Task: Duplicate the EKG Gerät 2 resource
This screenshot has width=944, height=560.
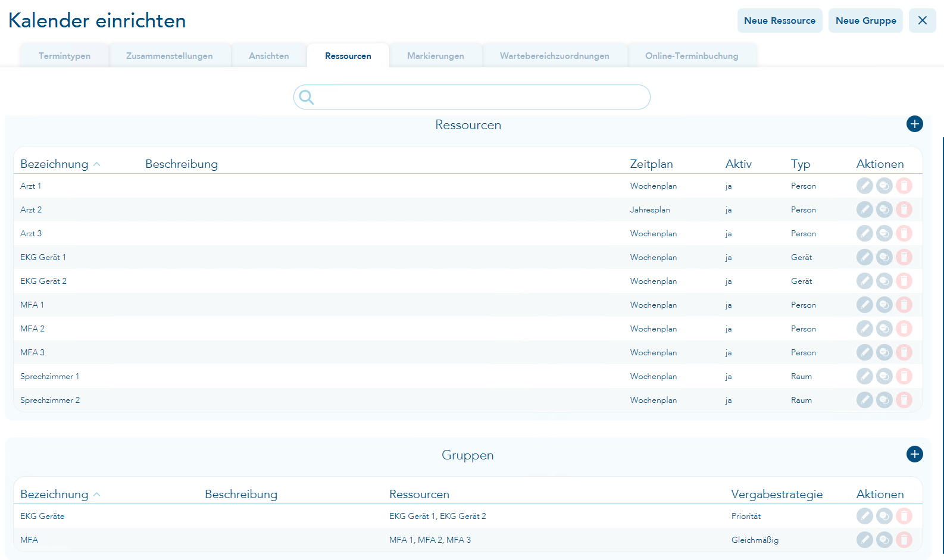Action: 884,281
